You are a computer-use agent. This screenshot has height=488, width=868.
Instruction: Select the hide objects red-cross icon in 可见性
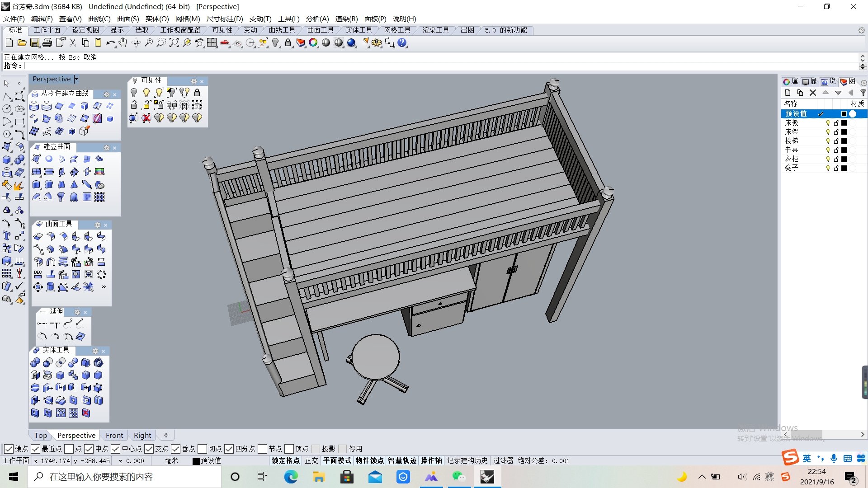click(146, 118)
